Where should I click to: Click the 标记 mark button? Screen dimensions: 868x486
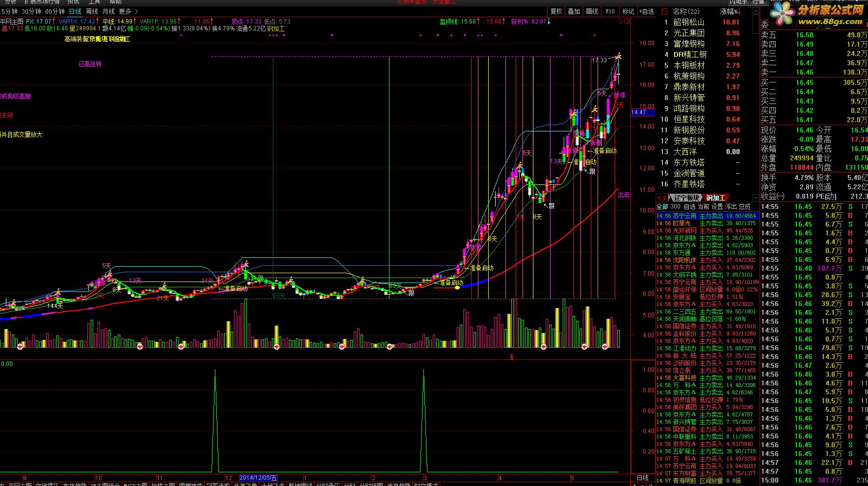pyautogui.click(x=628, y=11)
